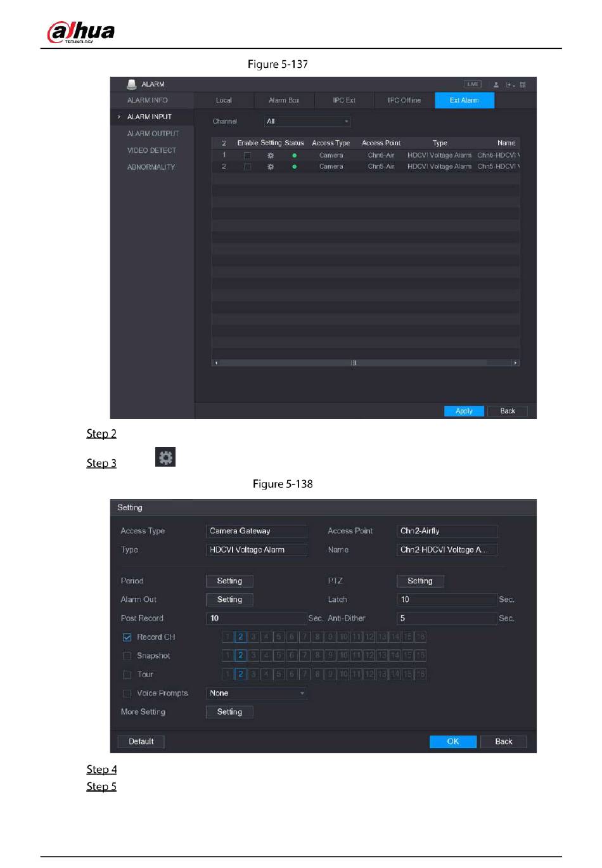Image resolution: width=602 pixels, height=868 pixels.
Task: Click Apply in the Alarm window
Action: coord(464,411)
